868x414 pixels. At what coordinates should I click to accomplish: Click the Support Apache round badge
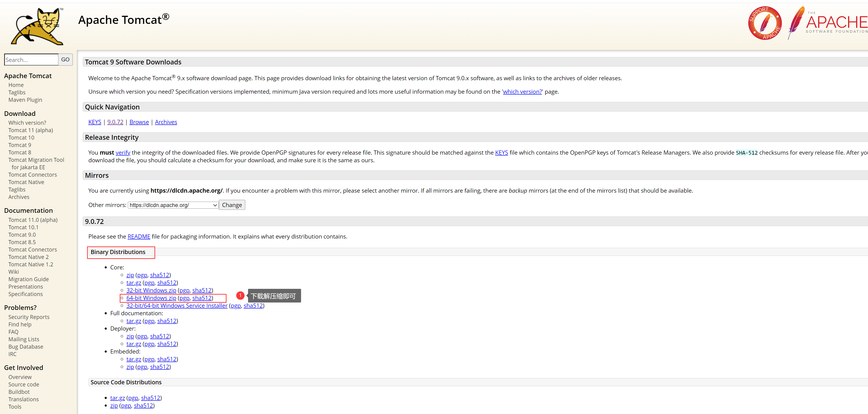click(764, 23)
